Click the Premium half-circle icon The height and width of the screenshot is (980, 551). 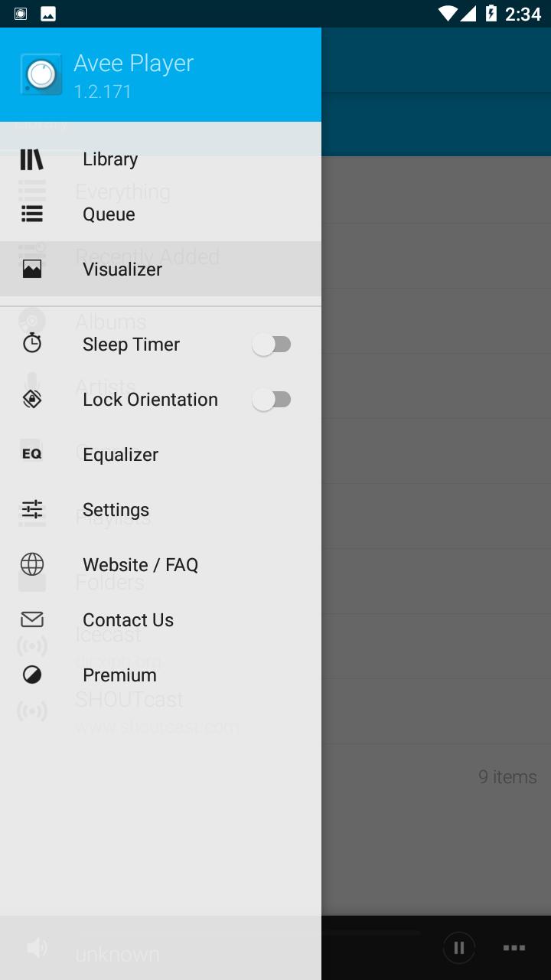(x=32, y=675)
